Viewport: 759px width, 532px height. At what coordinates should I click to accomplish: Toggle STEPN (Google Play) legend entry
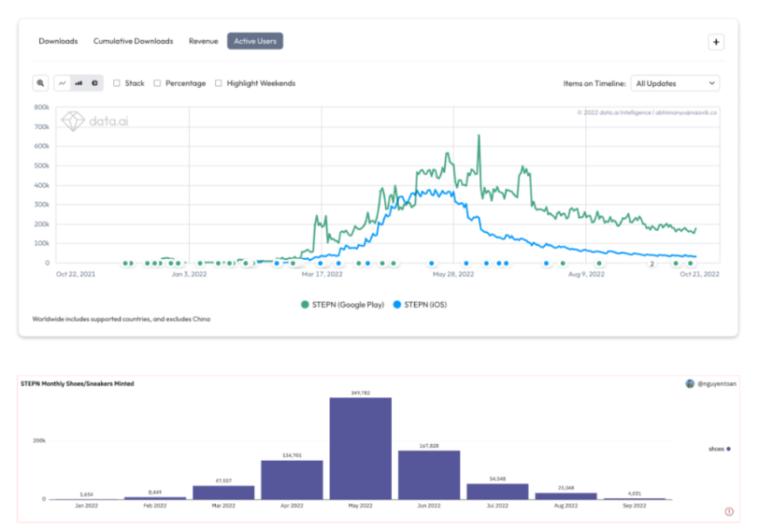coord(343,305)
